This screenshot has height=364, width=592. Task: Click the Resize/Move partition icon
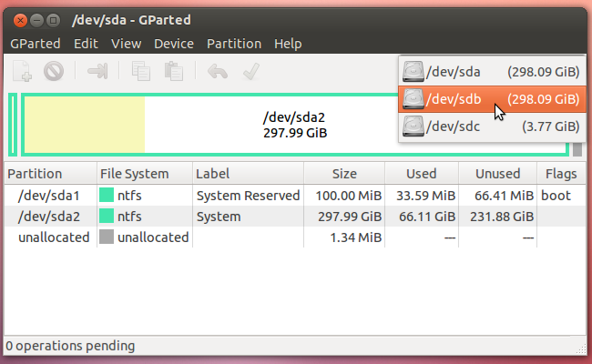(x=97, y=71)
